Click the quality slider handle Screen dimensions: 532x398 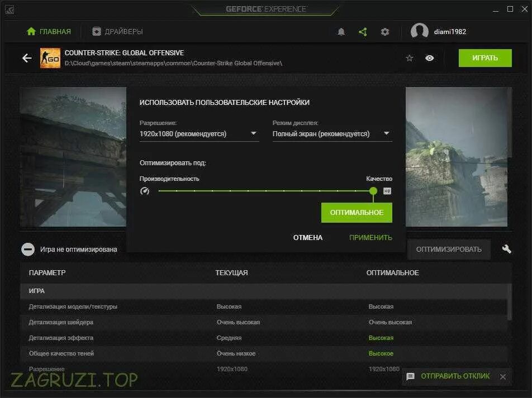pos(373,191)
